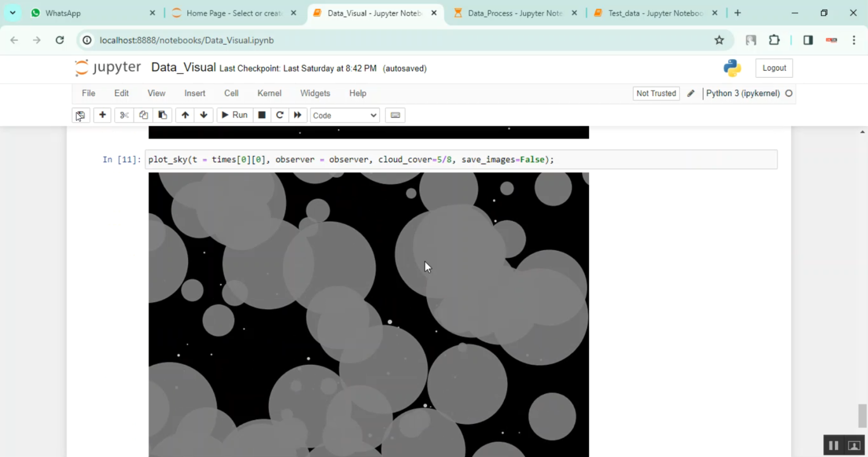
Task: Open the Kernel menu
Action: [269, 93]
